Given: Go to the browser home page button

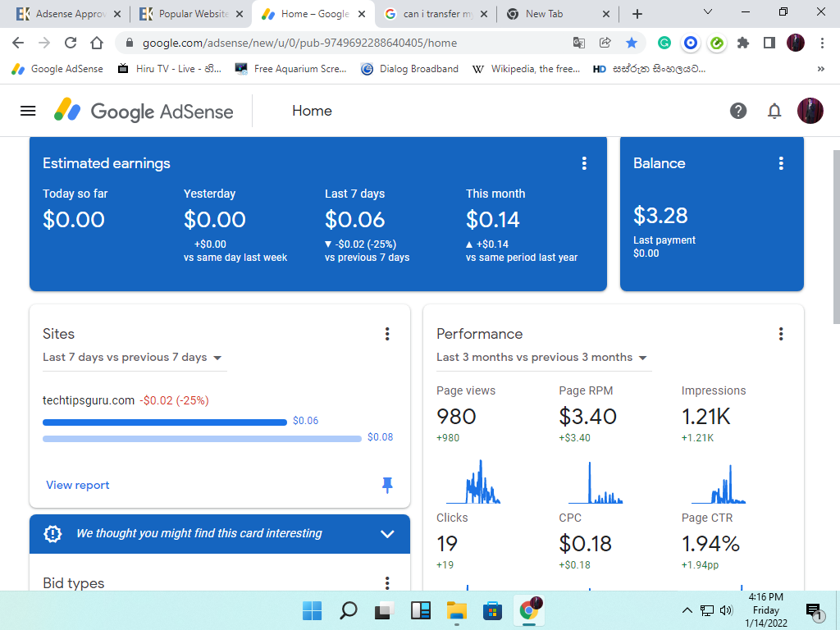Looking at the screenshot, I should pos(97,43).
